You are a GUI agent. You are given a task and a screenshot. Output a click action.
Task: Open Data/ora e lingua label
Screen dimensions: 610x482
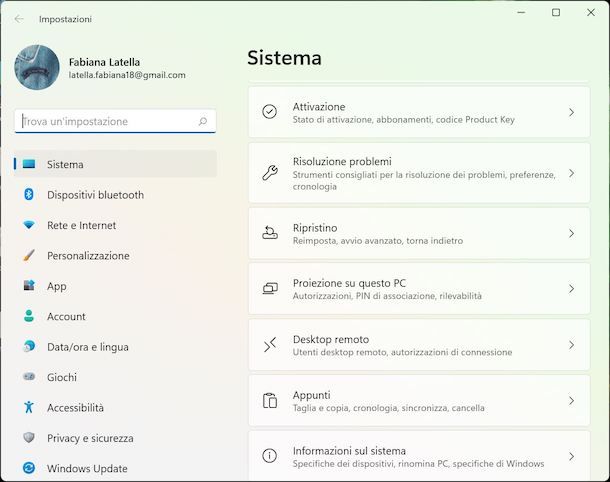[x=88, y=347]
